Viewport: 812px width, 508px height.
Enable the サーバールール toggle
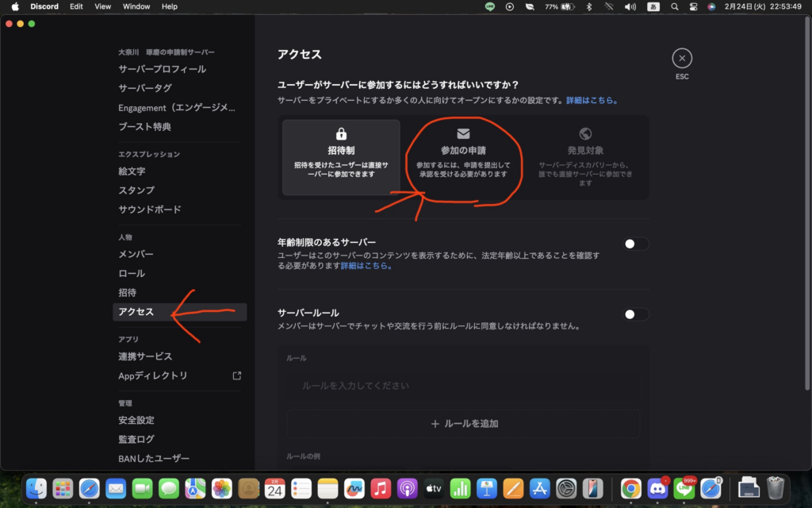(x=636, y=314)
